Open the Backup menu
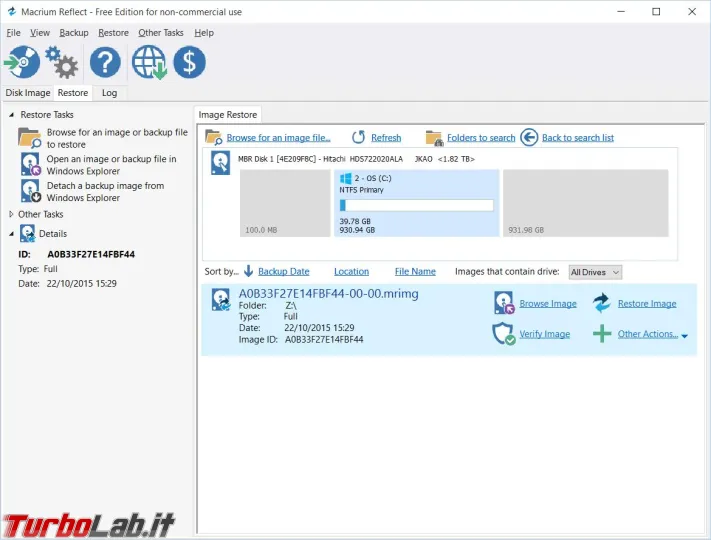This screenshot has width=711, height=540. 73,33
